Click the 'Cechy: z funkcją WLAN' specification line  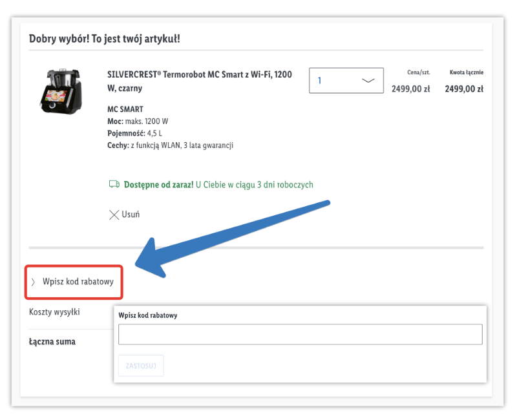point(170,145)
